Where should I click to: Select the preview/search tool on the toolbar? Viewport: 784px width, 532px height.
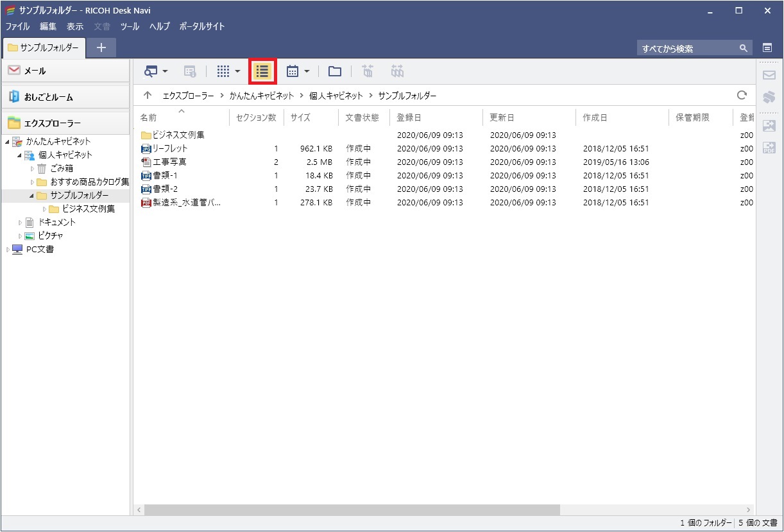tap(150, 71)
